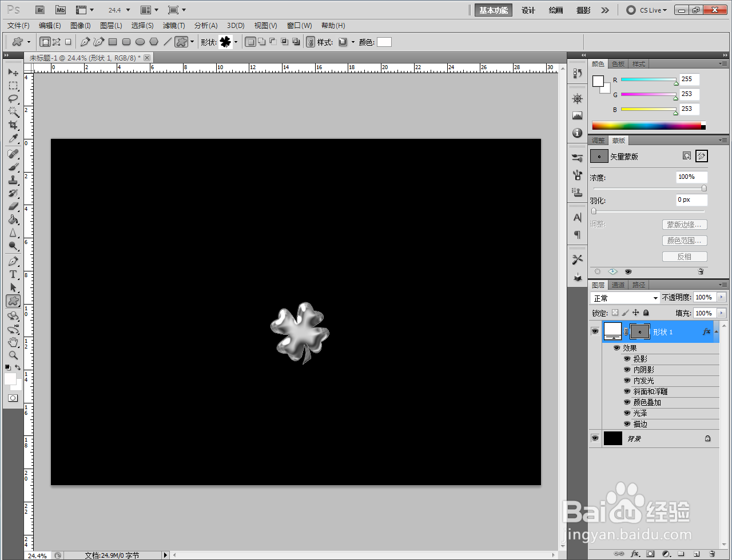
Task: Switch to the 通道 tab
Action: click(618, 285)
